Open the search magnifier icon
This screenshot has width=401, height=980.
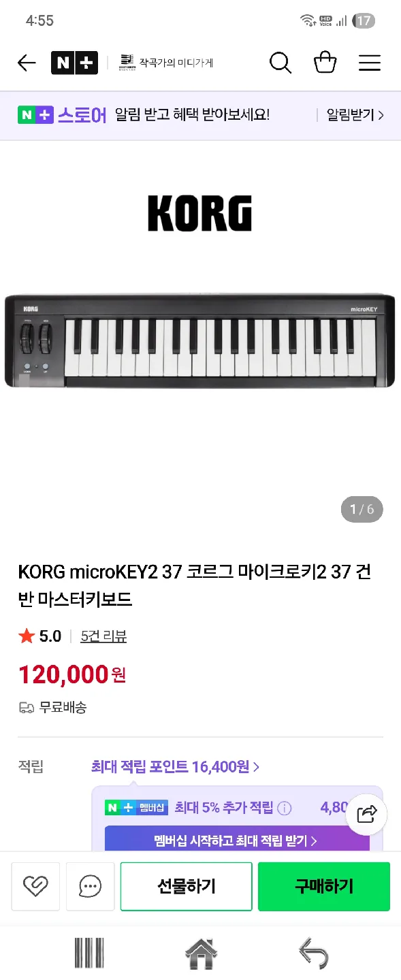(280, 63)
